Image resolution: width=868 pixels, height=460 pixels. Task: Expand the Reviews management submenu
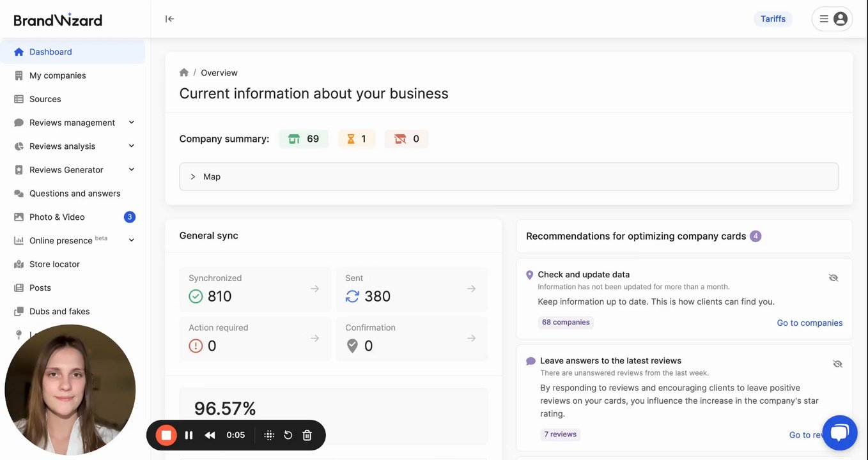(x=132, y=123)
